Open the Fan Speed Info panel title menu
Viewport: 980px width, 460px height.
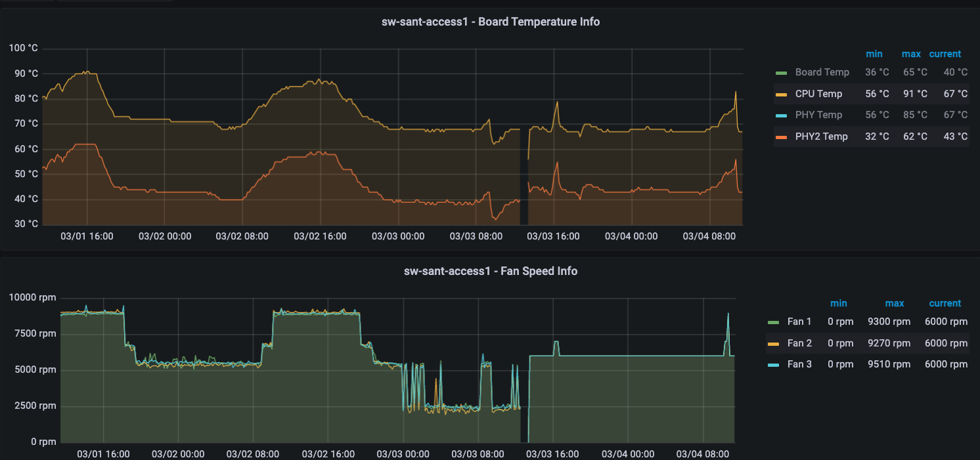[490, 271]
